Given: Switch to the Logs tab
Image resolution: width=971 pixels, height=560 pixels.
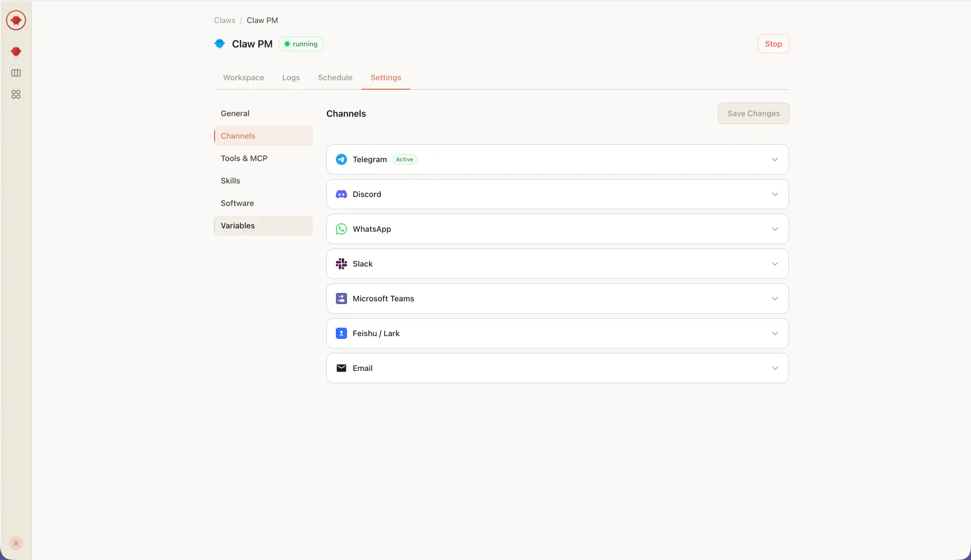Looking at the screenshot, I should coord(291,77).
